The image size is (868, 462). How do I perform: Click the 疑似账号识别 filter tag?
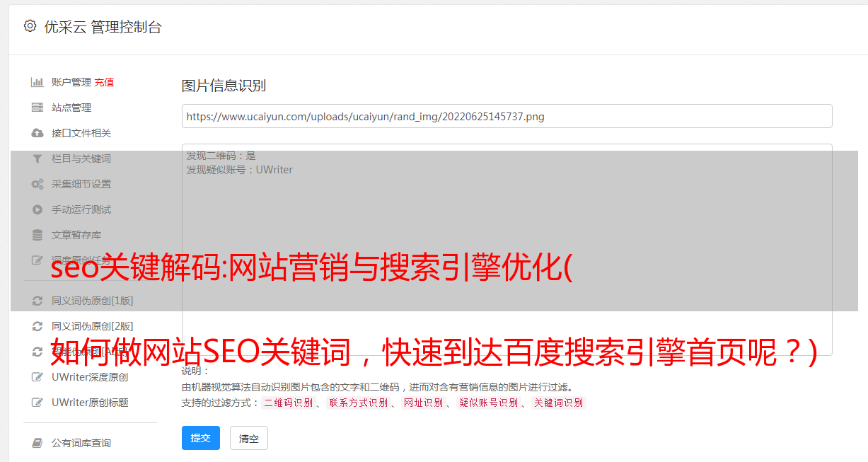click(x=488, y=403)
